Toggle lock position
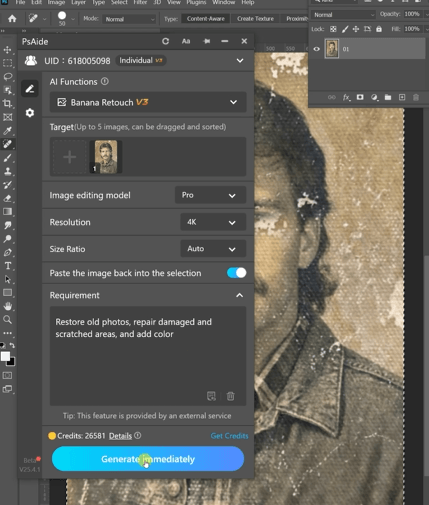Screen dimensions: 429x505 tap(356, 29)
